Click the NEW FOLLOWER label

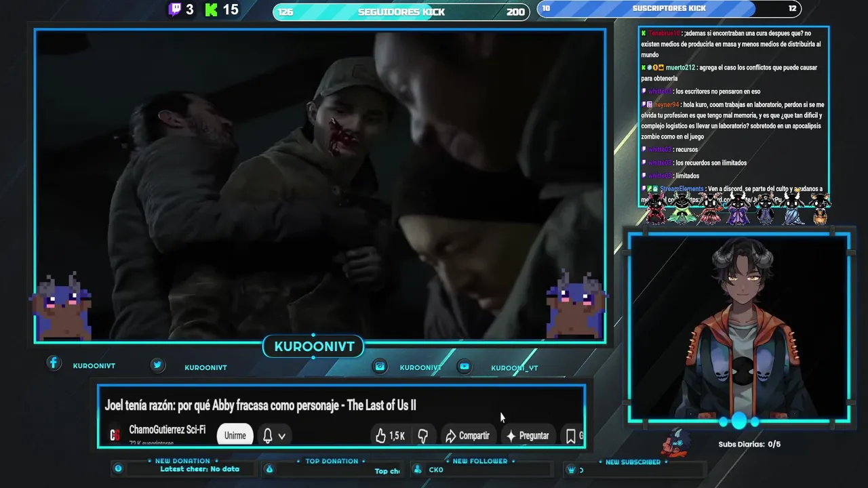click(480, 461)
